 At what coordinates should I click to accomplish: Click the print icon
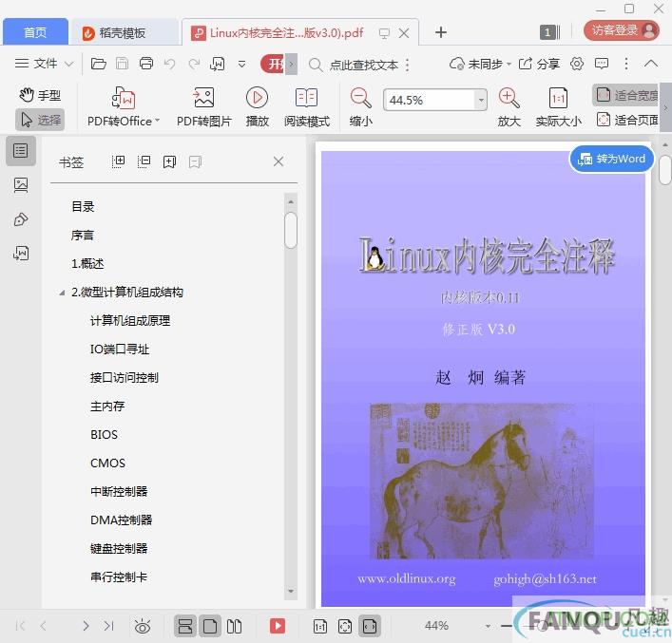pyautogui.click(x=146, y=64)
